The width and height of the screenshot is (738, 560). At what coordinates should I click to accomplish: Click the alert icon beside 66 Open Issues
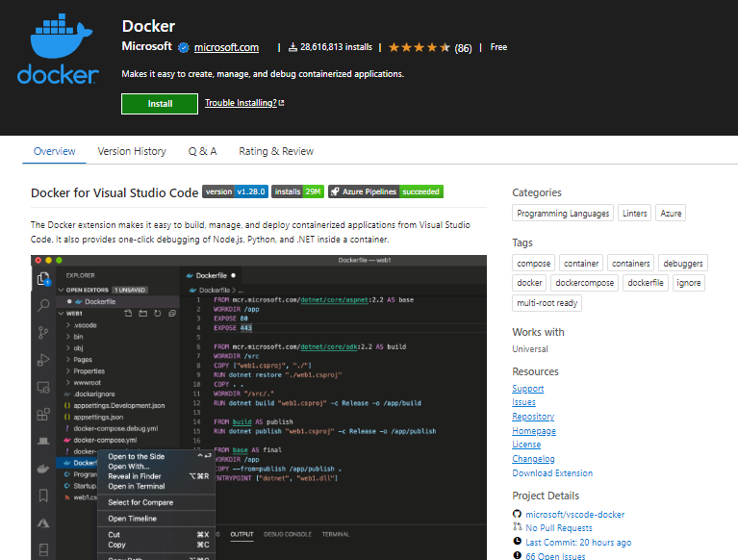pos(517,555)
